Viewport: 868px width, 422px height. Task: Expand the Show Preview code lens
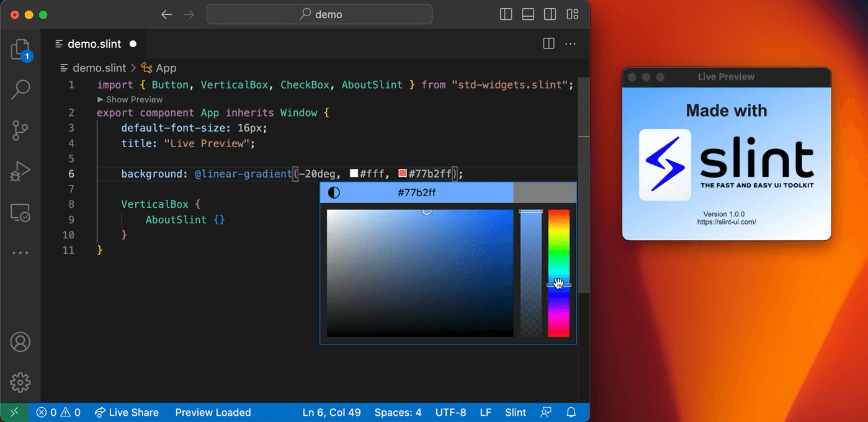pos(130,99)
